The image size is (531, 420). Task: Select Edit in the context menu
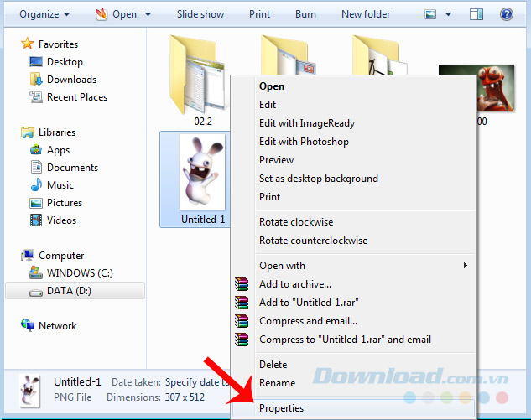[353, 105]
